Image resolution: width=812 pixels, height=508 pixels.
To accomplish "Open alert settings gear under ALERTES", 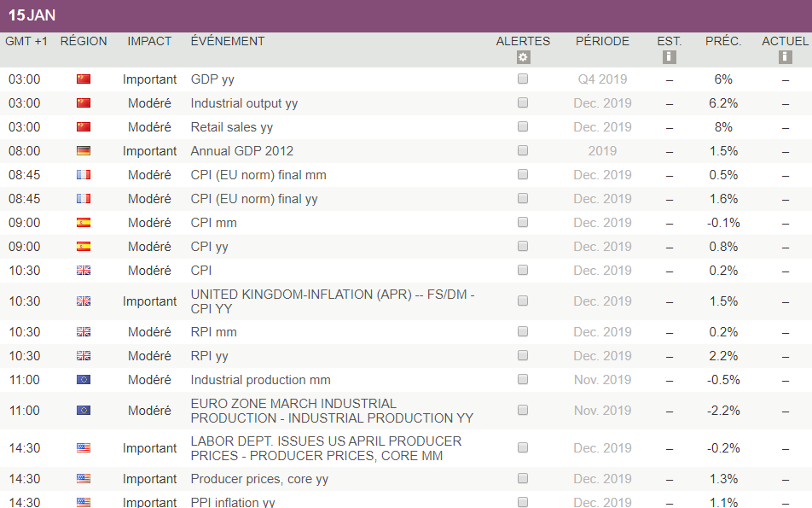I will point(523,57).
